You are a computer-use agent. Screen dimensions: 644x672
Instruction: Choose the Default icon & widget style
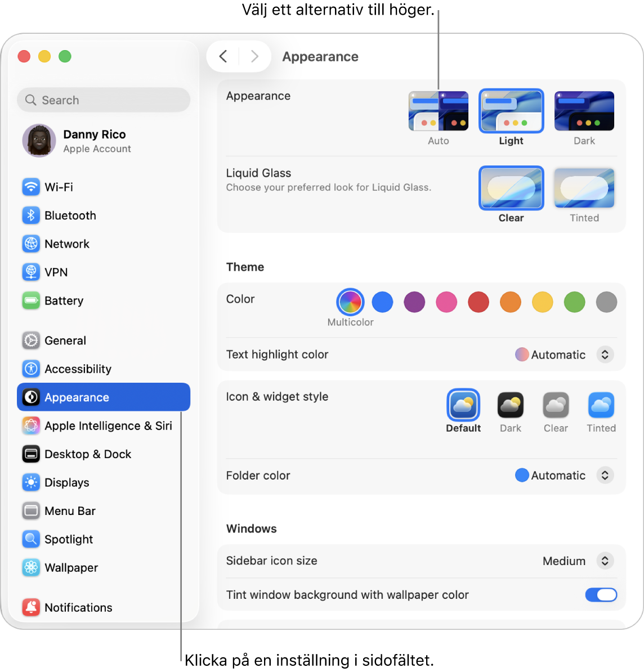click(x=463, y=405)
